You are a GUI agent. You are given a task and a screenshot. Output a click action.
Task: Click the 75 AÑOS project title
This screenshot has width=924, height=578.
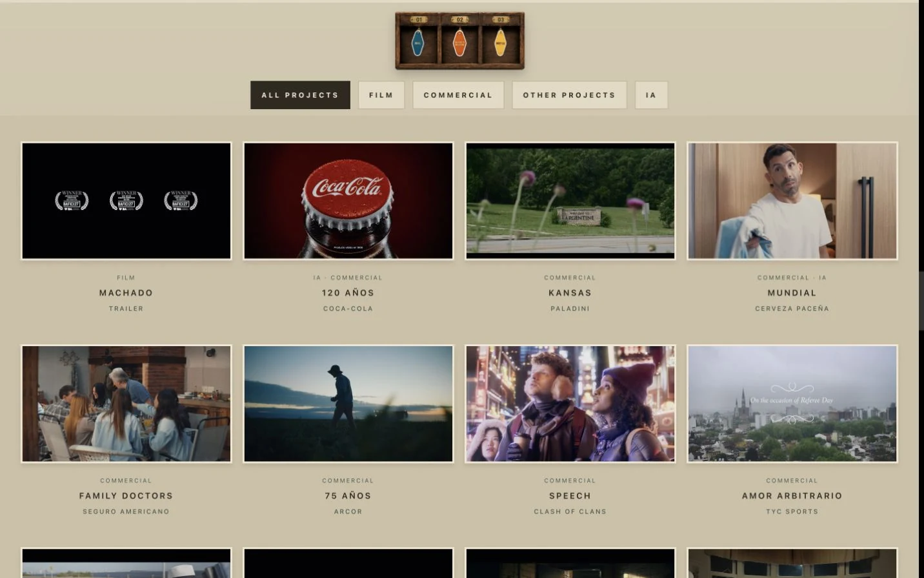[348, 495]
